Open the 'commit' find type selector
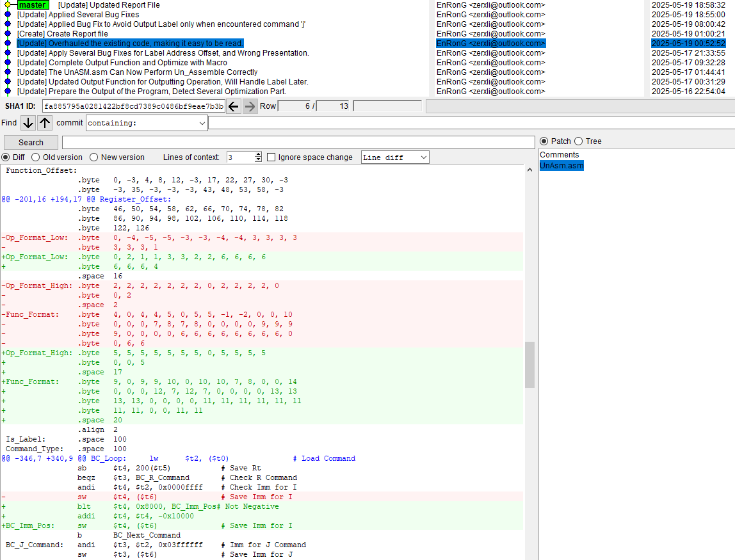This screenshot has width=735, height=560. point(69,123)
